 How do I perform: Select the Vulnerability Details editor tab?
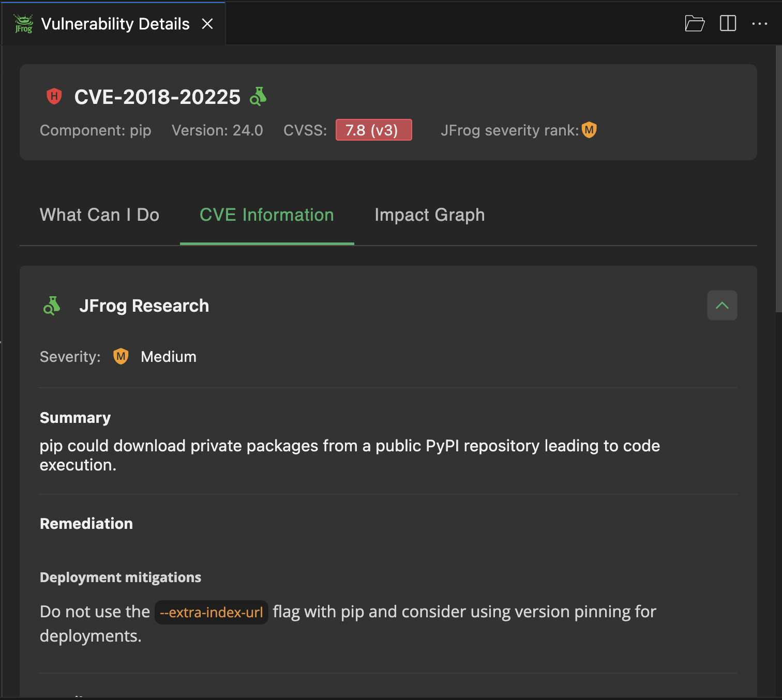113,24
